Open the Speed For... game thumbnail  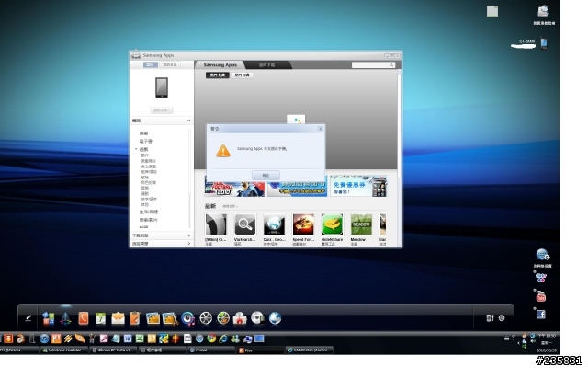[x=303, y=224]
